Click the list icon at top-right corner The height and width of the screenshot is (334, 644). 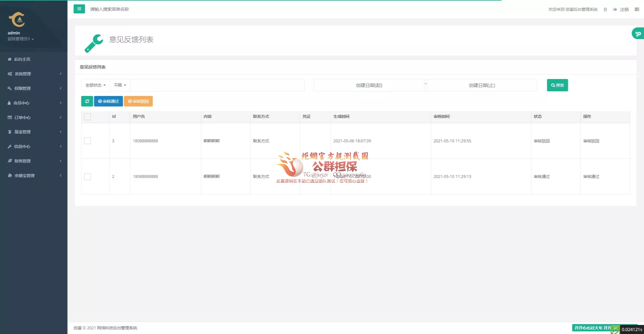[x=637, y=10]
